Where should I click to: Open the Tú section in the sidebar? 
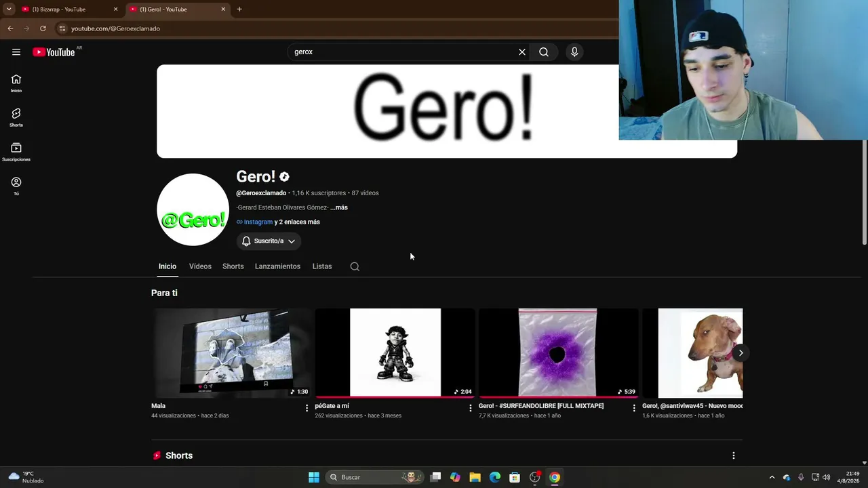[x=16, y=186]
